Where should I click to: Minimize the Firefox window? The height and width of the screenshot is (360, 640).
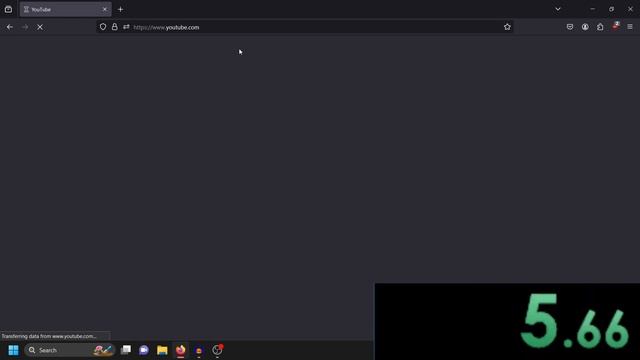click(x=592, y=9)
